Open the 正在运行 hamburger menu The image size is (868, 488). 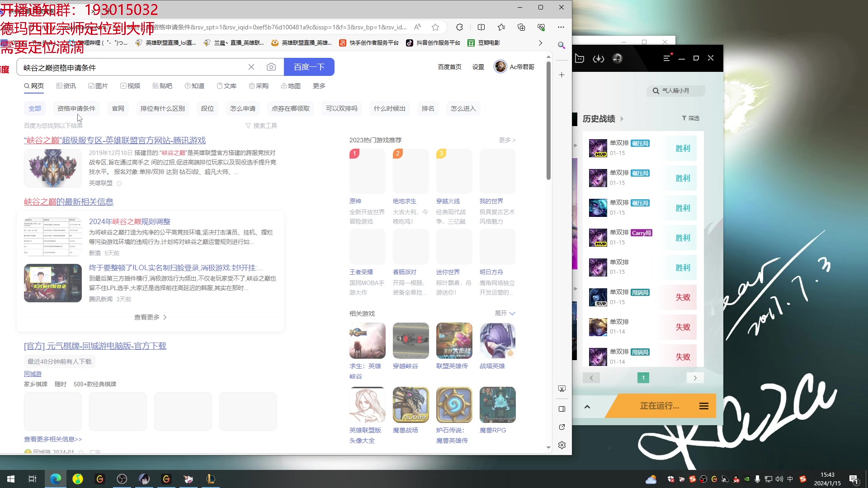[x=704, y=406]
